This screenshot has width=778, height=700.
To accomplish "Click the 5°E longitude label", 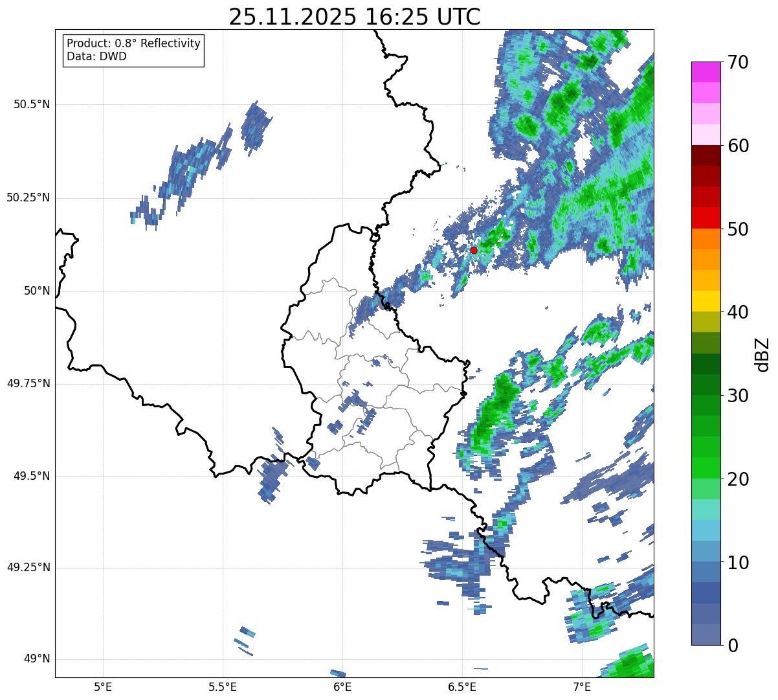I will coord(103,686).
